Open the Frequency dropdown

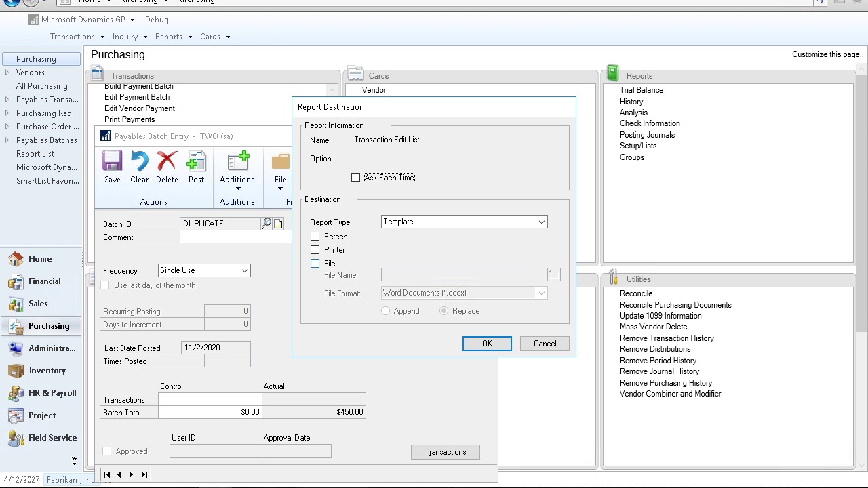click(244, 271)
